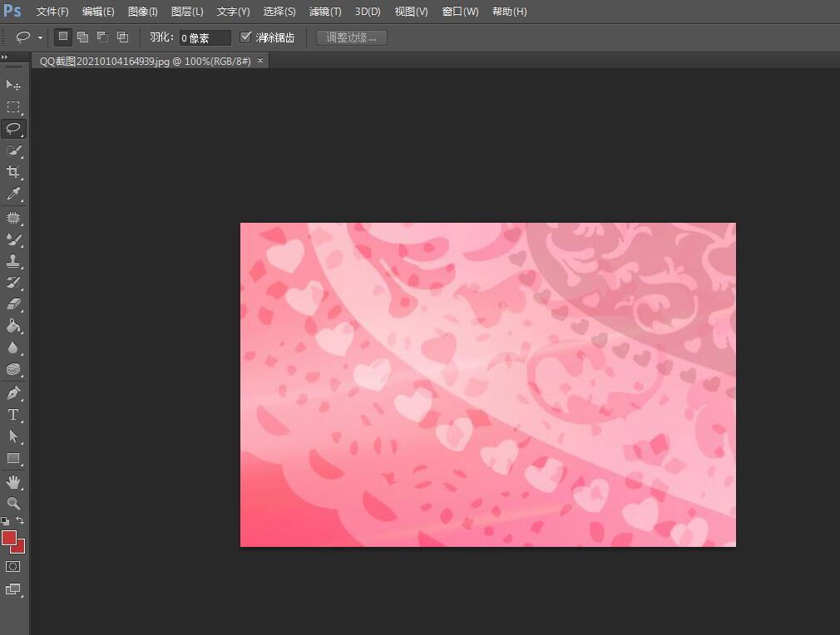Open the 滤镜(T) menu
Screen dimensions: 840x635
pyautogui.click(x=324, y=12)
